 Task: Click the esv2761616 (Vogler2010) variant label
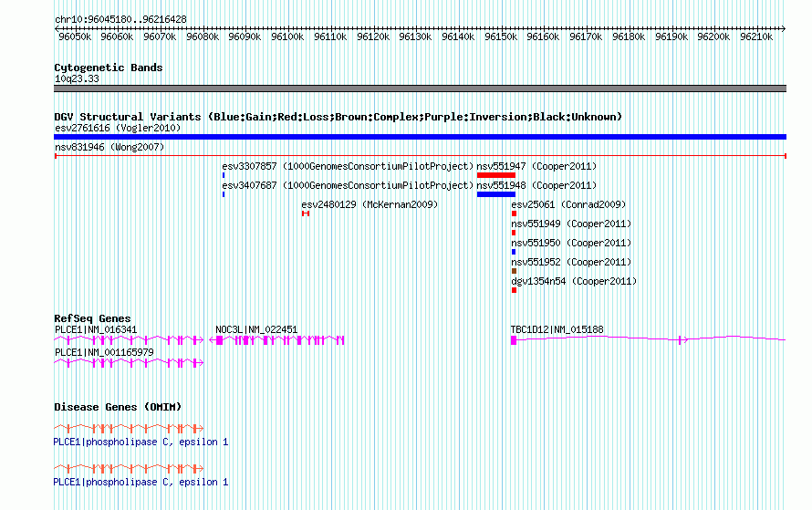(x=118, y=128)
